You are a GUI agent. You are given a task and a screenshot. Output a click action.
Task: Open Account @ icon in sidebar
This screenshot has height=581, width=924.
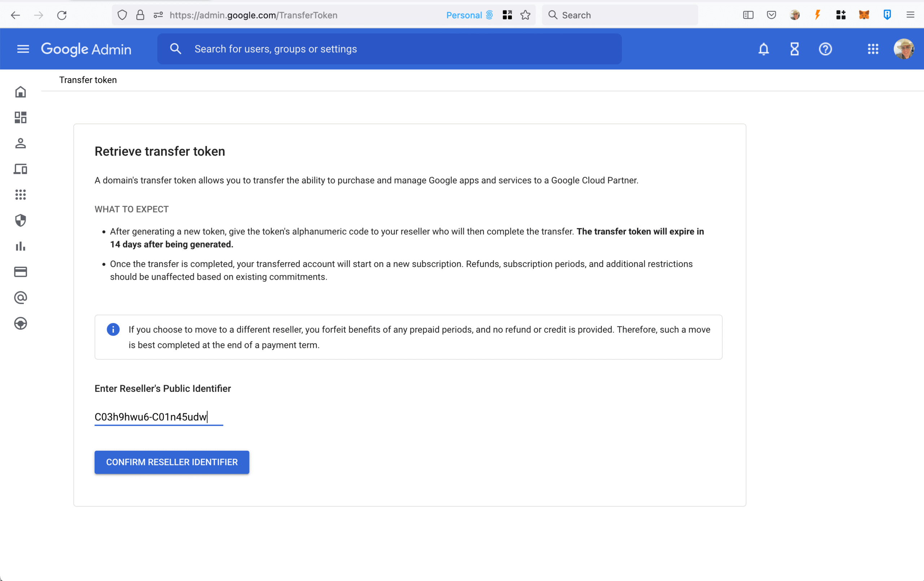point(21,297)
